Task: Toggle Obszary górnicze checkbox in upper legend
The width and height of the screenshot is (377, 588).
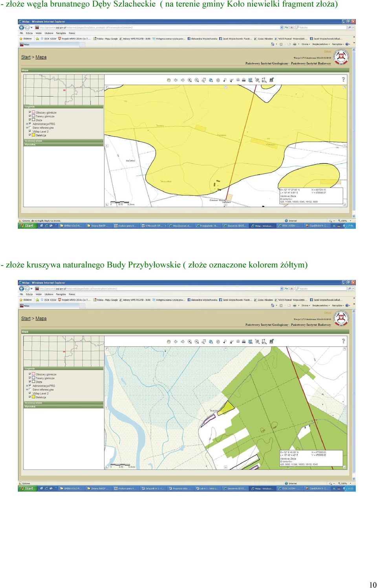Action: (x=30, y=112)
